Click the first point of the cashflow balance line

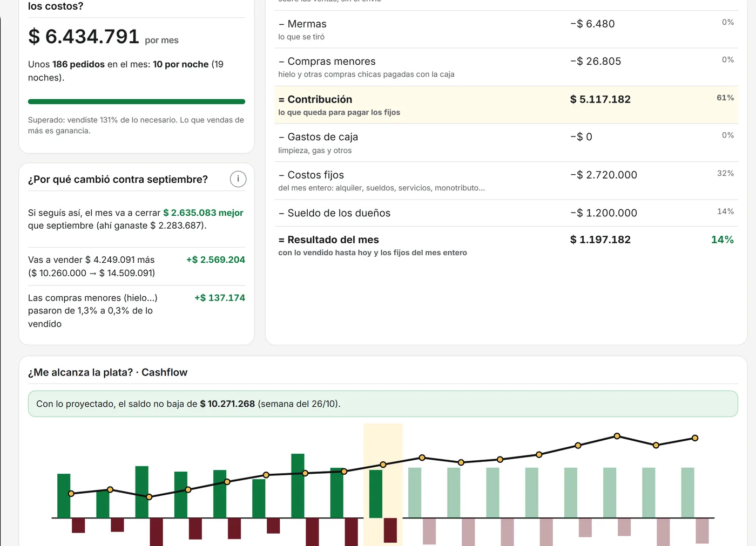[x=71, y=494]
